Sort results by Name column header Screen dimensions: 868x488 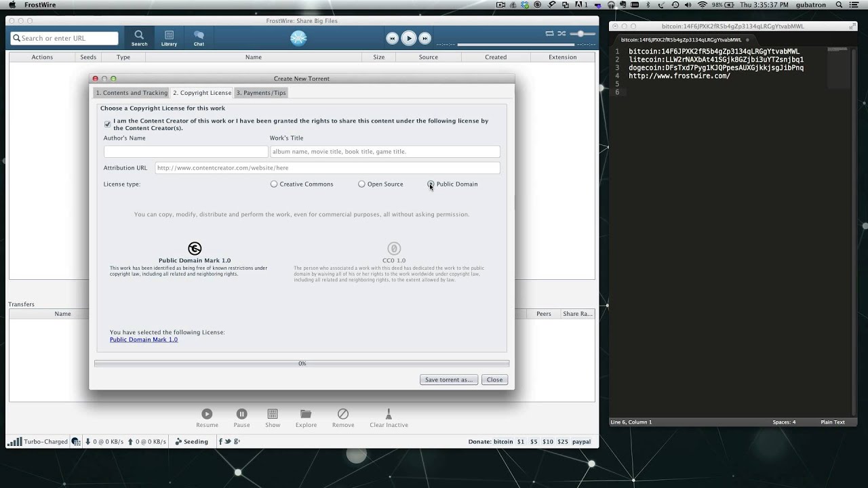coord(253,57)
